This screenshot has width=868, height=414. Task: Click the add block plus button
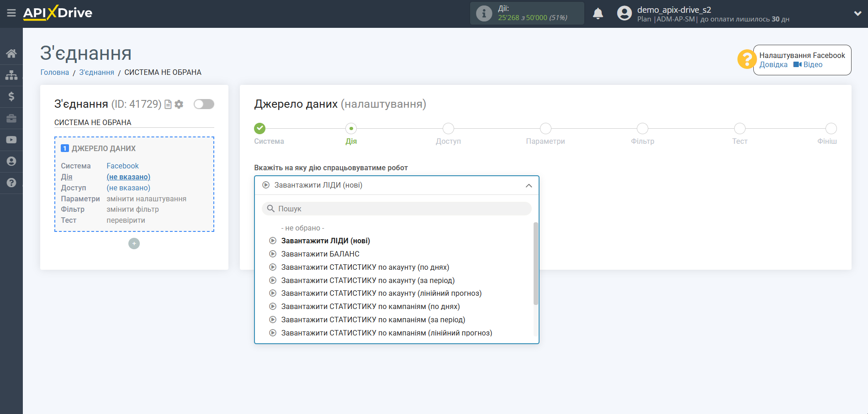click(134, 244)
